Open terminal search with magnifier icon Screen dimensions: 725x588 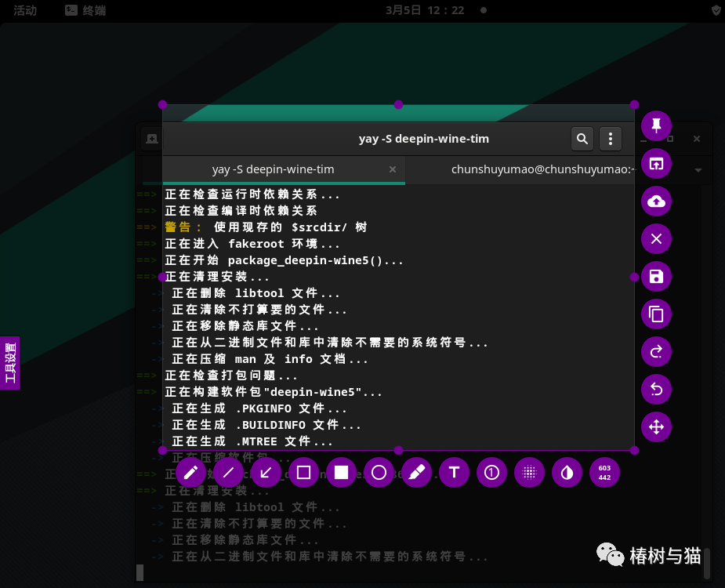[582, 138]
